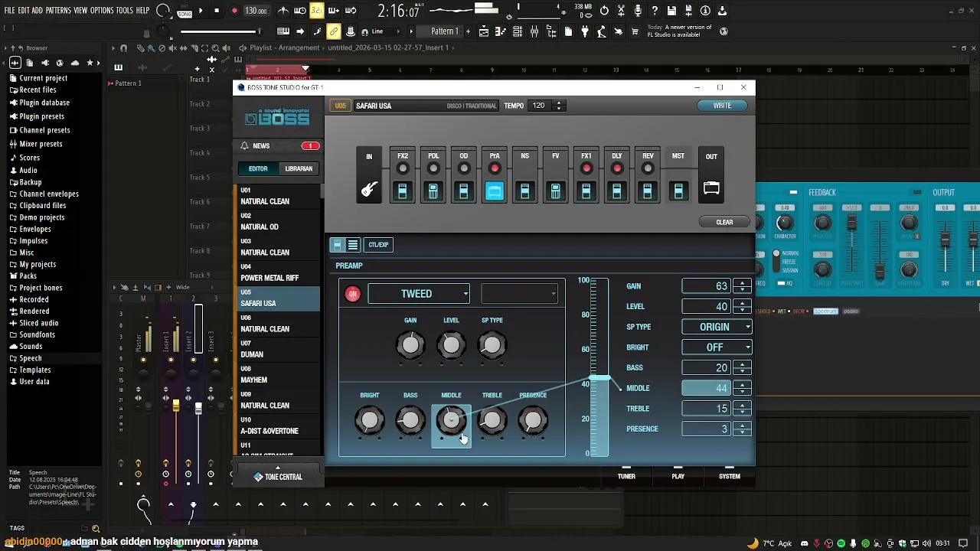Open the FILE menu in FL Studio
Screen dimensions: 980x551
(10, 11)
